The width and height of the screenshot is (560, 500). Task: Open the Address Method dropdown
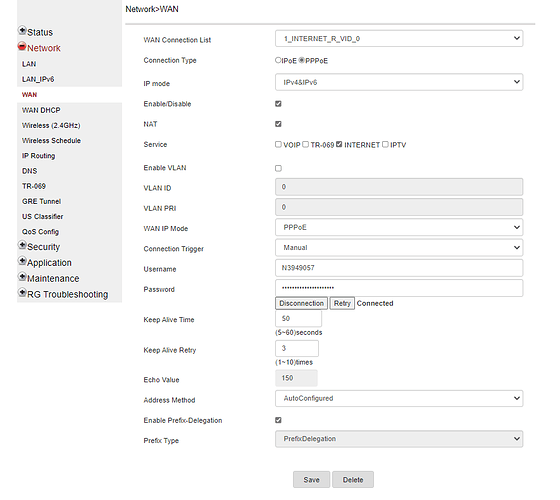tap(399, 398)
